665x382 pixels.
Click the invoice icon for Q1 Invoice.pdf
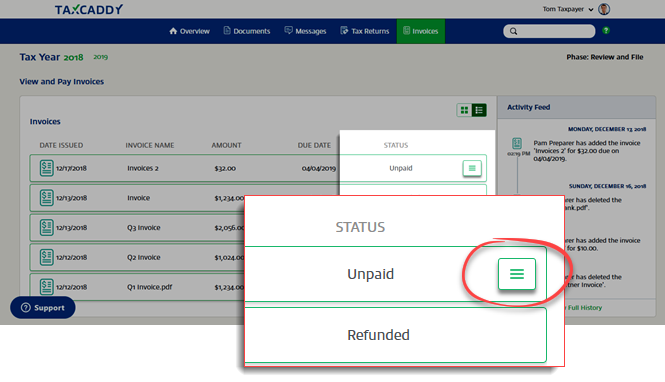46,287
